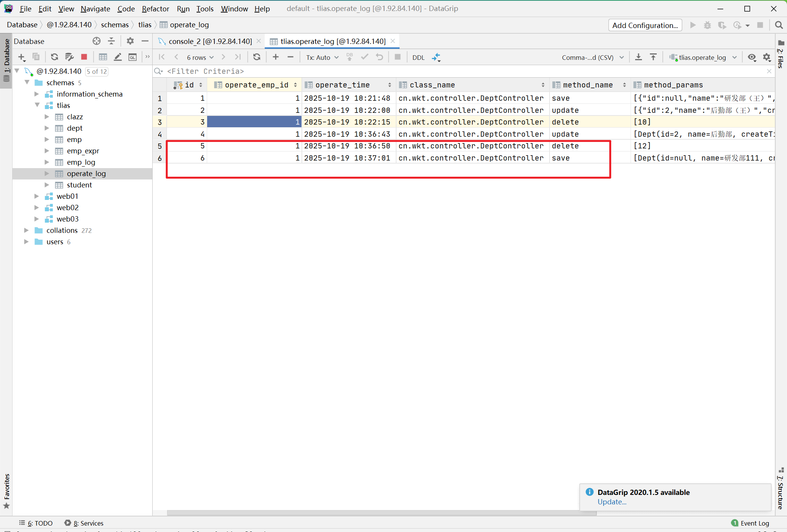This screenshot has height=532, width=787.
Task: Click the Filter Criteria input field
Action: click(x=454, y=71)
